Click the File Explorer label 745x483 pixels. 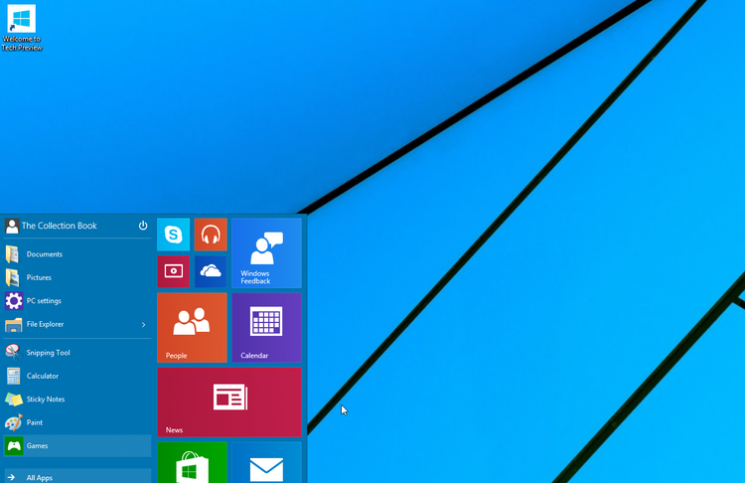(x=45, y=324)
